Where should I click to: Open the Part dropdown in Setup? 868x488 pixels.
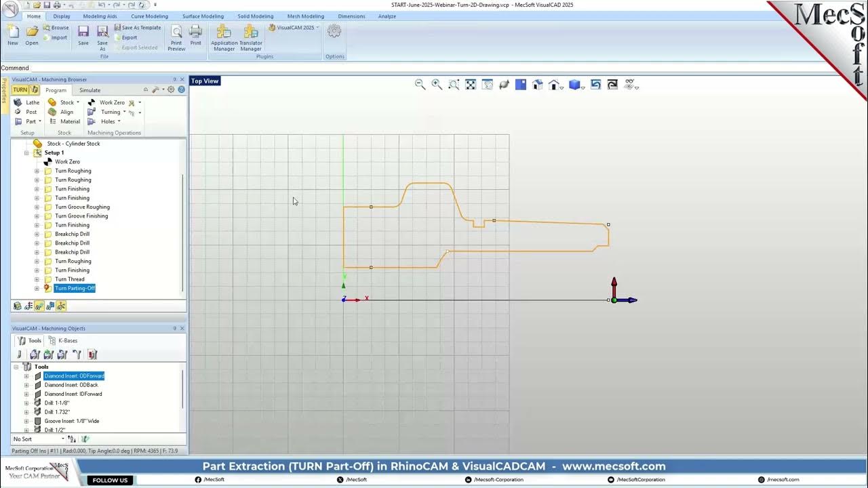pos(40,121)
